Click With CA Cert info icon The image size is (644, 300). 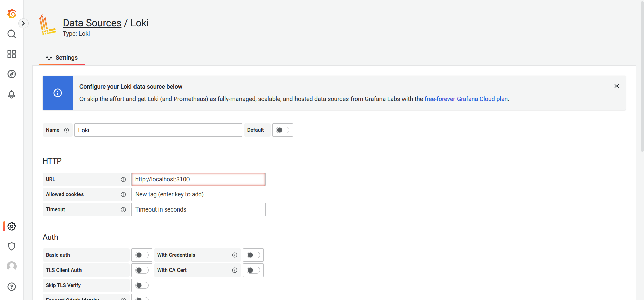tap(235, 270)
